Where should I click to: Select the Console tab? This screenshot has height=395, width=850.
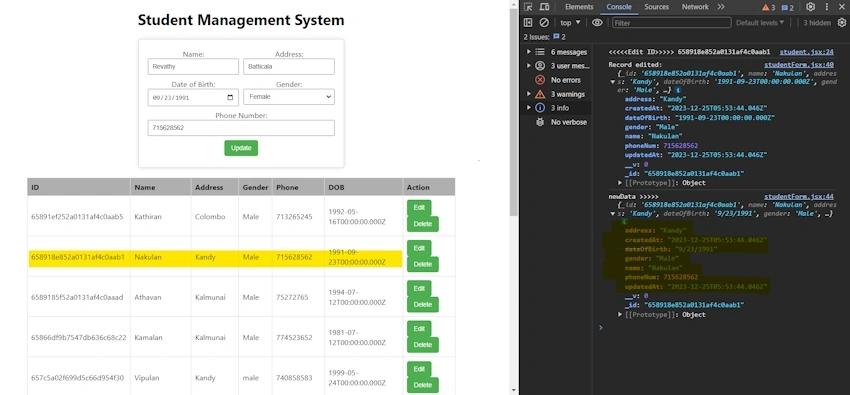619,7
